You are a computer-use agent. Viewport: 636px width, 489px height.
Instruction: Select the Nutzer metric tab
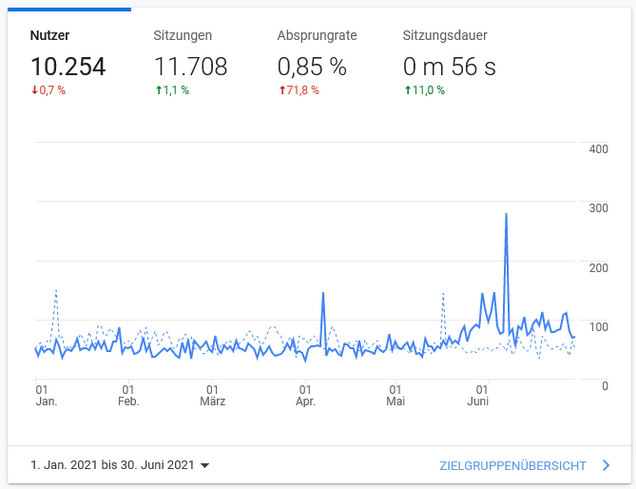[x=49, y=35]
